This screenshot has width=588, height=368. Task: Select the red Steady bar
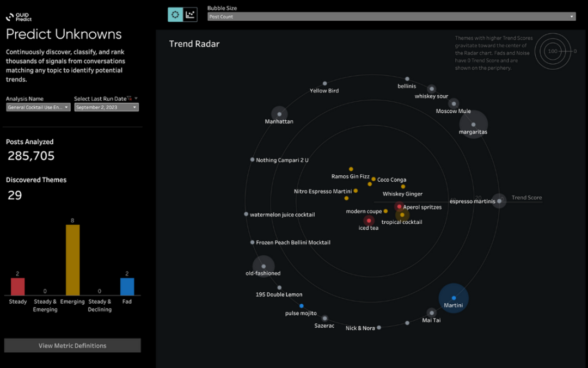[x=18, y=286]
